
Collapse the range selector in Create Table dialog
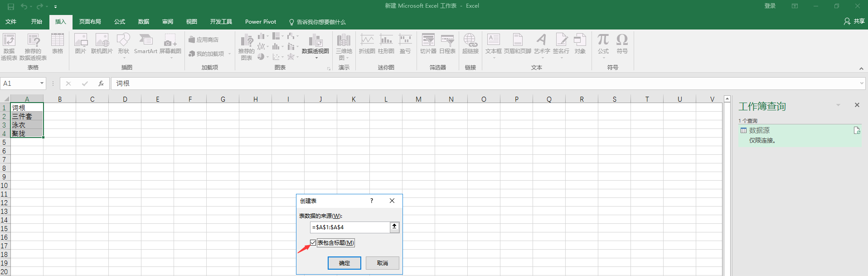(x=394, y=227)
